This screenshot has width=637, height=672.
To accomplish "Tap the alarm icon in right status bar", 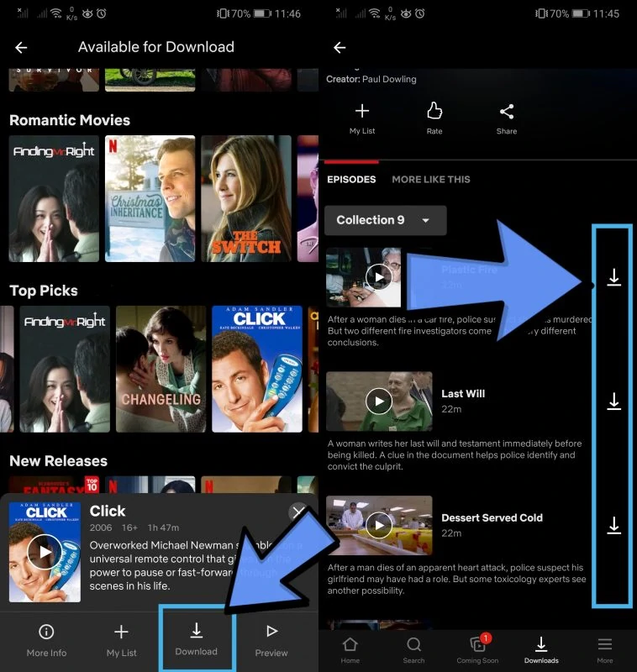I will click(420, 13).
